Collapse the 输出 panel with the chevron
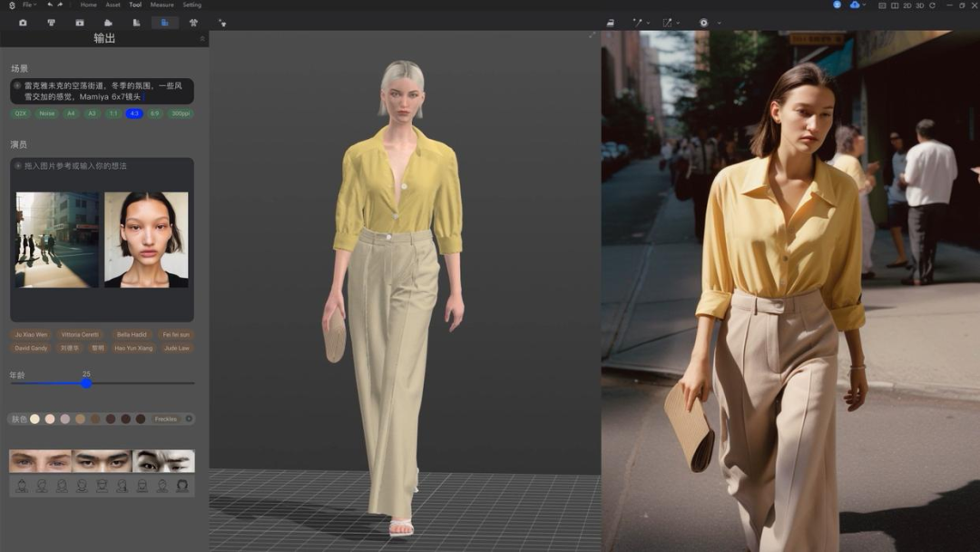Image resolution: width=980 pixels, height=552 pixels. [201, 39]
